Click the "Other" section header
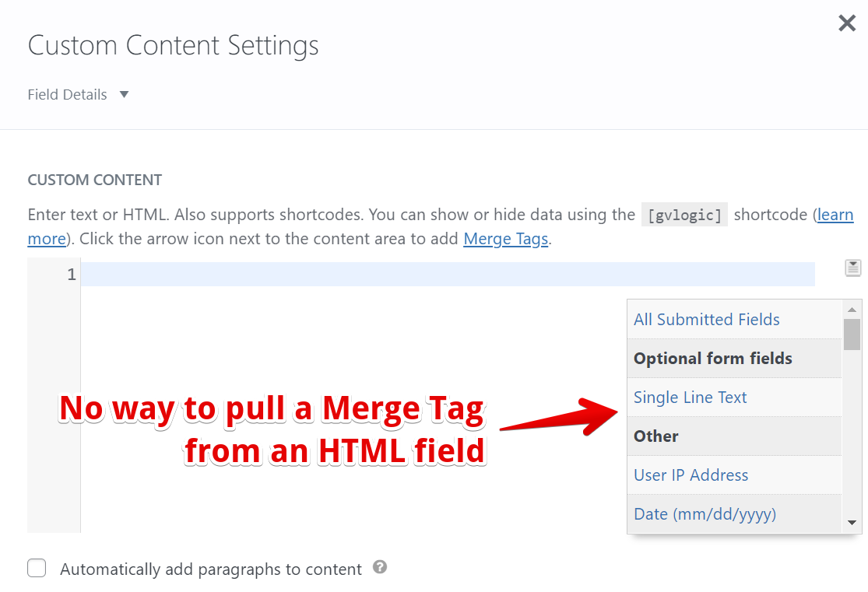 656,436
